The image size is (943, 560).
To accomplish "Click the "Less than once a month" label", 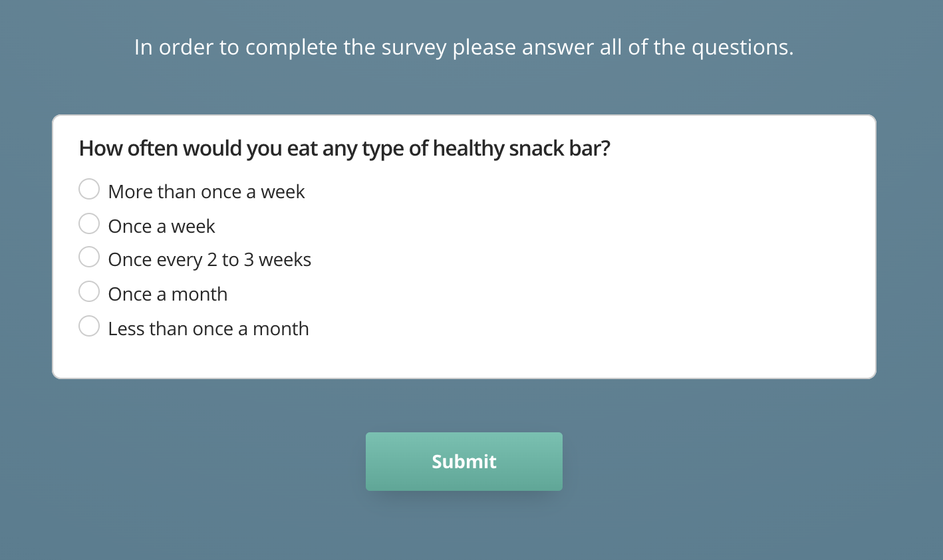I will point(208,329).
